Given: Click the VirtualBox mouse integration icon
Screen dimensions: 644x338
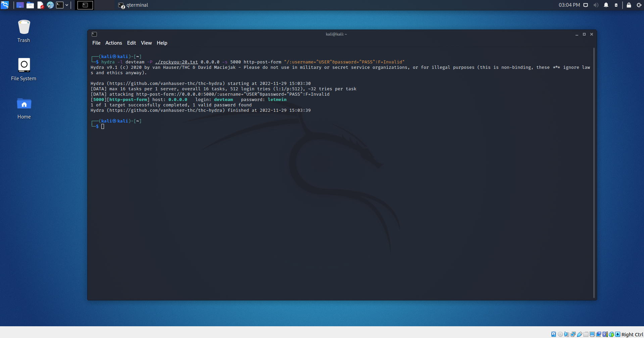Looking at the screenshot, I should pos(611,334).
